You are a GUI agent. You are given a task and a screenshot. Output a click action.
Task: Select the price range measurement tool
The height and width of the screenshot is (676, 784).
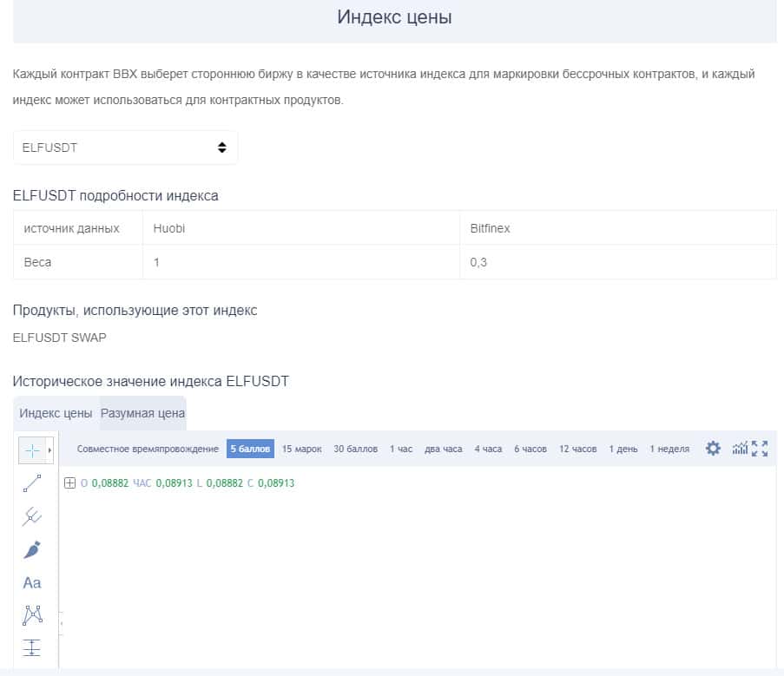pos(31,647)
